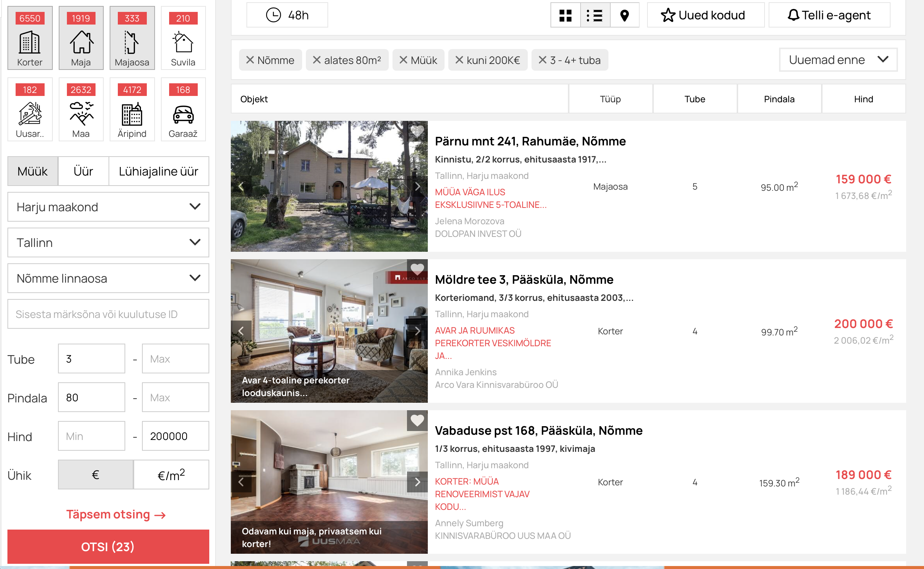
Task: Select the Suvila category icon
Action: coord(183,38)
